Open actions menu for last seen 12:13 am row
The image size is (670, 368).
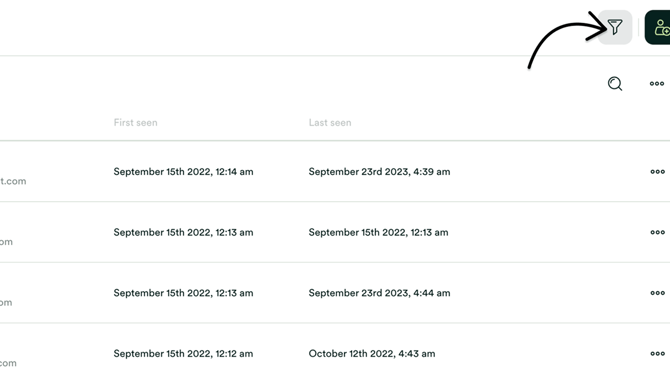[x=657, y=233]
